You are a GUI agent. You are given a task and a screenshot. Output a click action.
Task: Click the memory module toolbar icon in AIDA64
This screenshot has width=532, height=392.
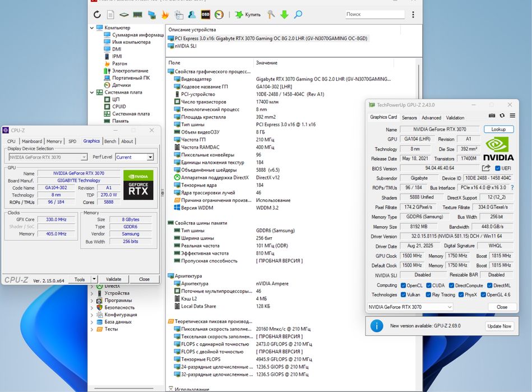click(x=137, y=15)
